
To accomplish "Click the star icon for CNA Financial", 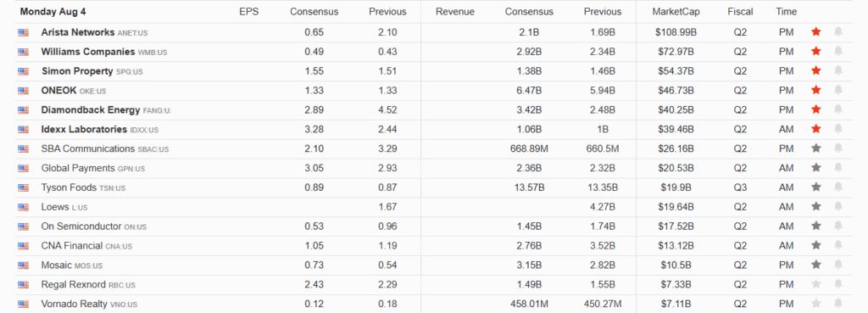I will (815, 245).
